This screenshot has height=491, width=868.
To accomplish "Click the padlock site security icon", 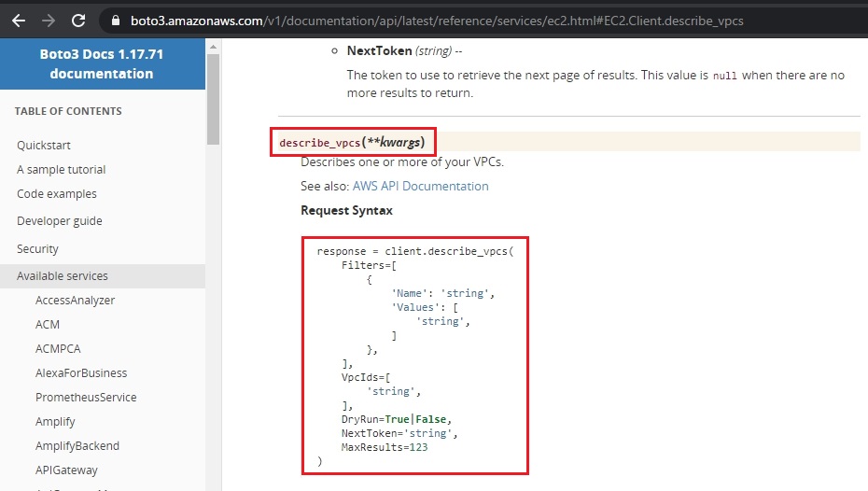I will [x=115, y=21].
